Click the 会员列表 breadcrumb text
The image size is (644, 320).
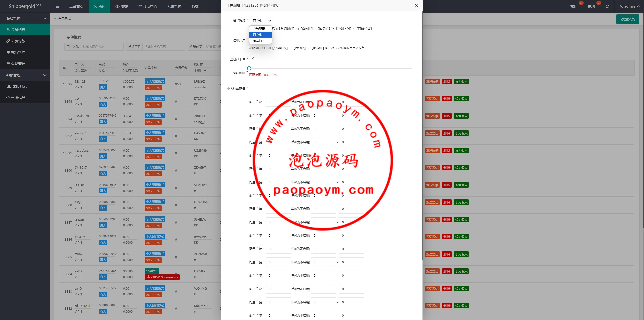coord(65,19)
